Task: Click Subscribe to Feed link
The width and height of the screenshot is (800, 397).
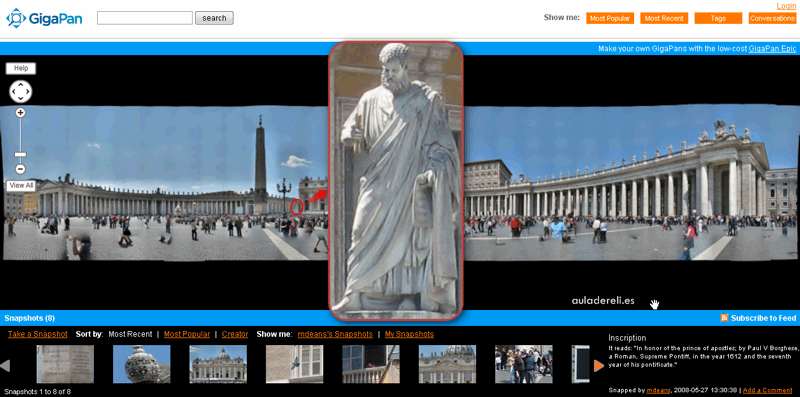Action: [763, 318]
